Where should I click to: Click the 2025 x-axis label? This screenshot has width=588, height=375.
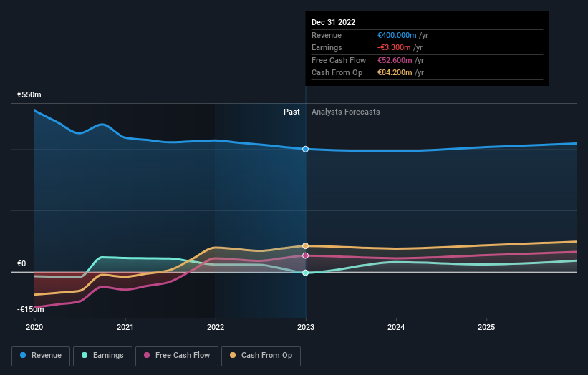486,327
